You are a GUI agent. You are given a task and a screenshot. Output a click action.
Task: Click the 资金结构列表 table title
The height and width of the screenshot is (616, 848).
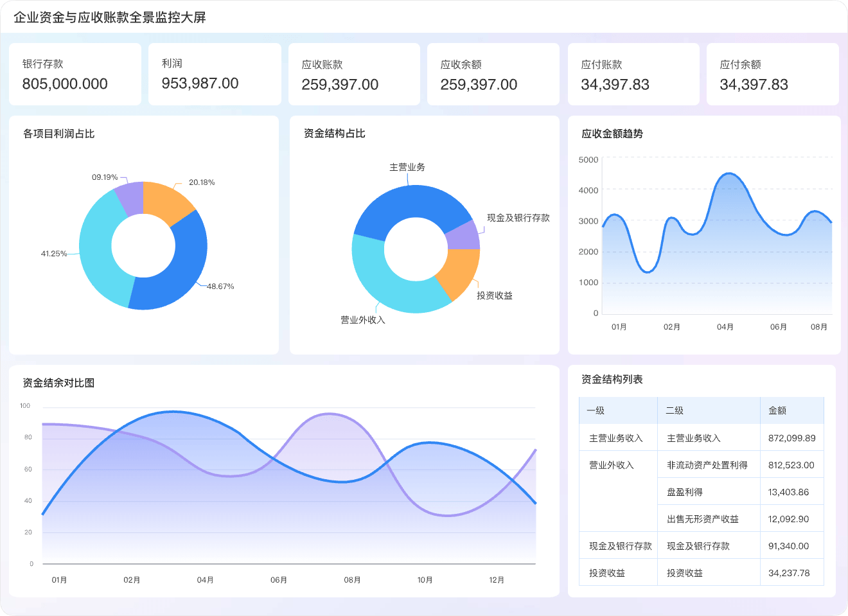pos(612,380)
